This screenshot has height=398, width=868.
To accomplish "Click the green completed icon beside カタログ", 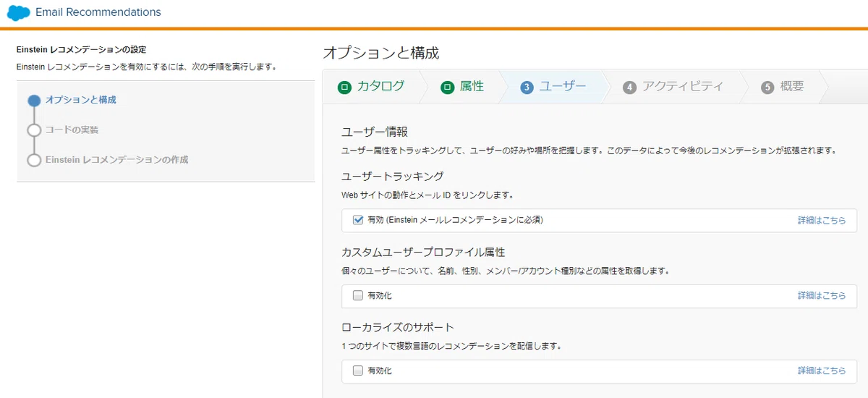I will tap(344, 87).
